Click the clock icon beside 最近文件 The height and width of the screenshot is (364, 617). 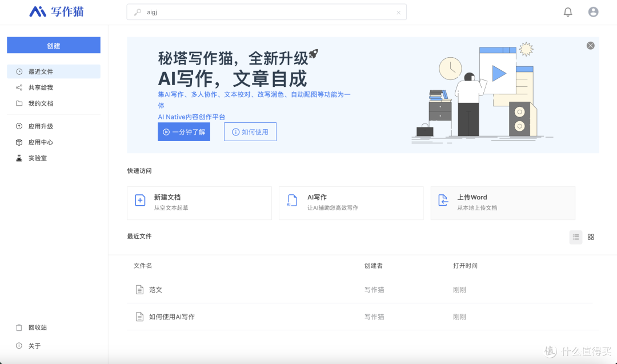pos(19,71)
